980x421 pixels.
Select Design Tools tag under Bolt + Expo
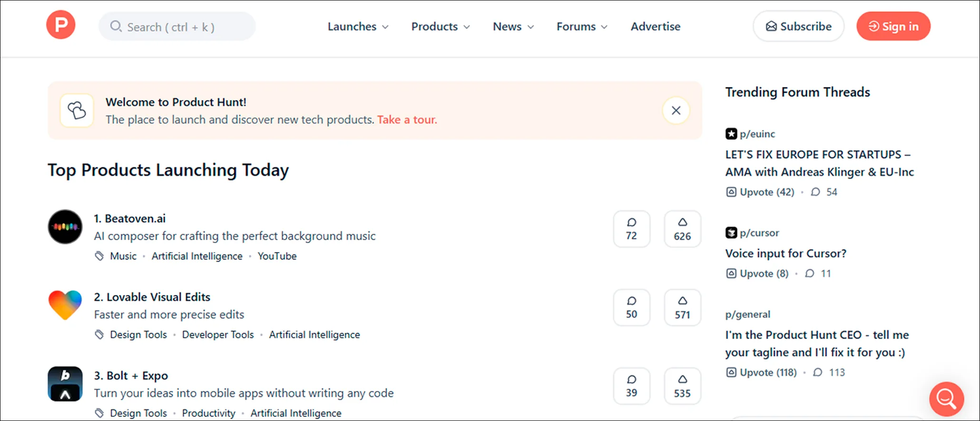tap(138, 413)
